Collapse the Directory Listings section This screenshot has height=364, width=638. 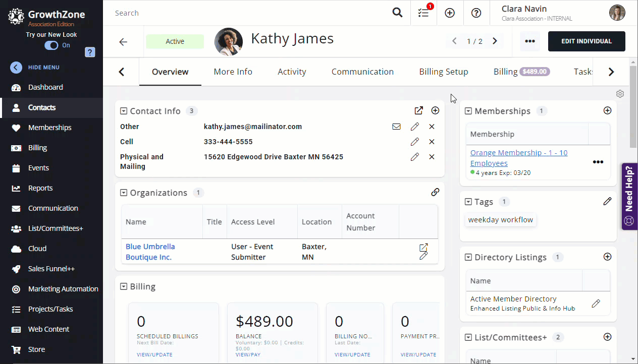[x=468, y=257]
